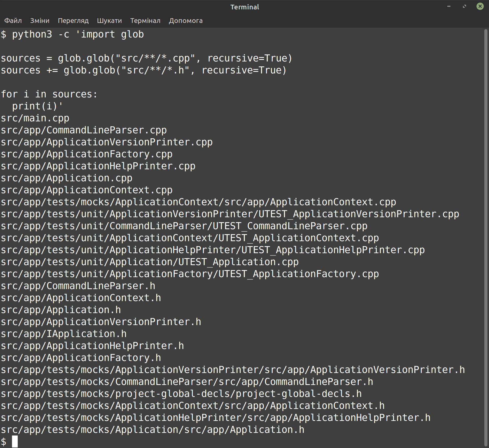
Task: Maximize the Terminal window
Action: [x=464, y=7]
